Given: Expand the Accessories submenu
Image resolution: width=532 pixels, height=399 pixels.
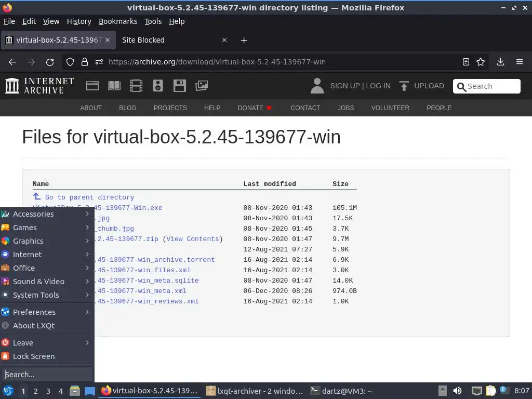Looking at the screenshot, I should click(x=47, y=214).
